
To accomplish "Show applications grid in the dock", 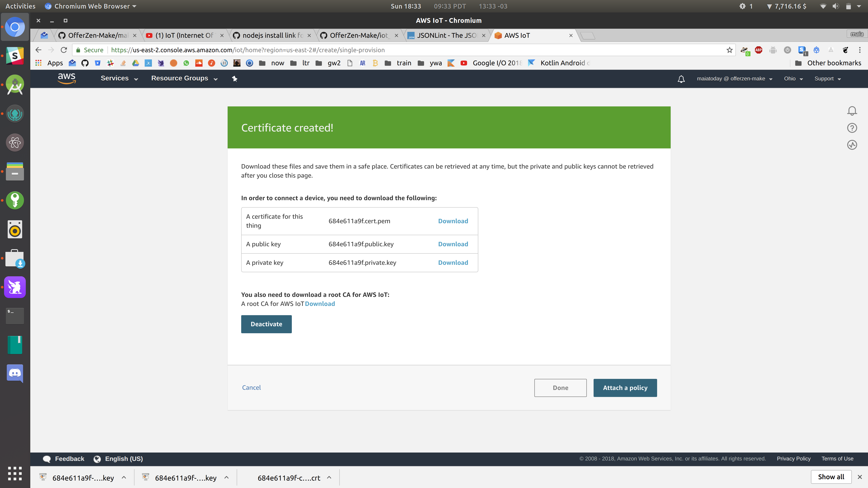I will 15,473.
